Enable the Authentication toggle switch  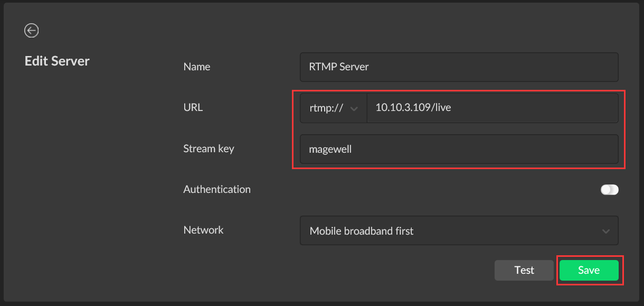click(x=609, y=190)
